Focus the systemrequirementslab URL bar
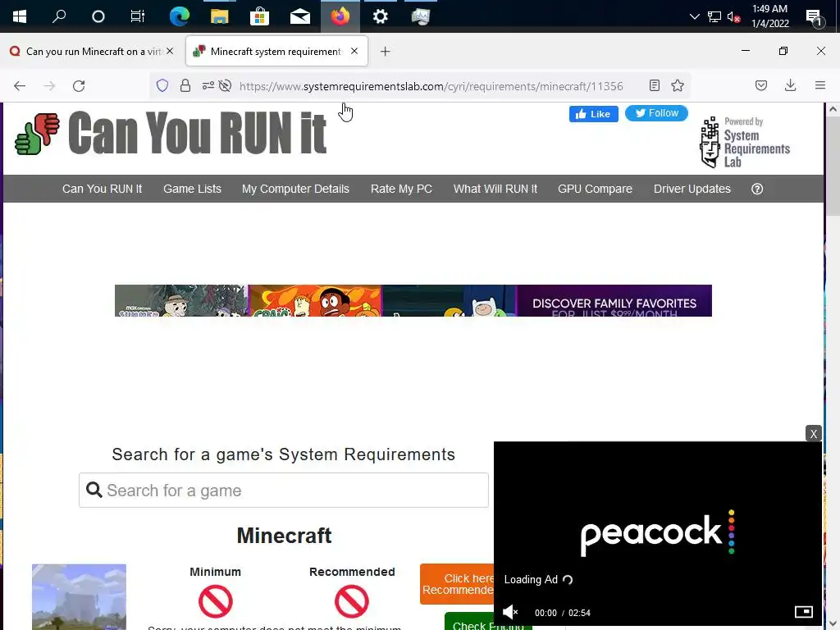Screen dimensions: 840x630 pos(431,86)
